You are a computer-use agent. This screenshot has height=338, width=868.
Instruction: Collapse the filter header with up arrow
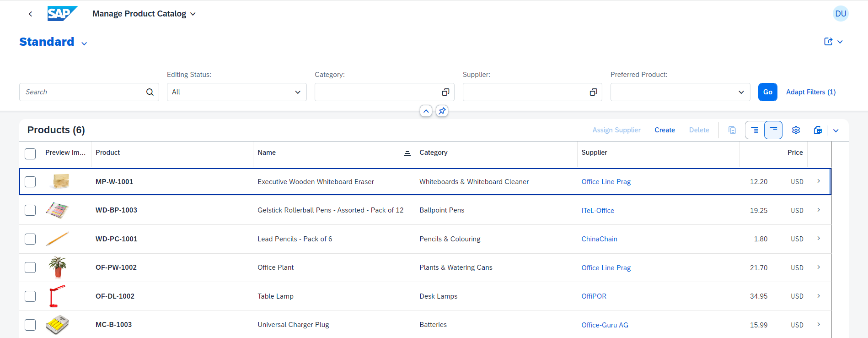click(426, 111)
